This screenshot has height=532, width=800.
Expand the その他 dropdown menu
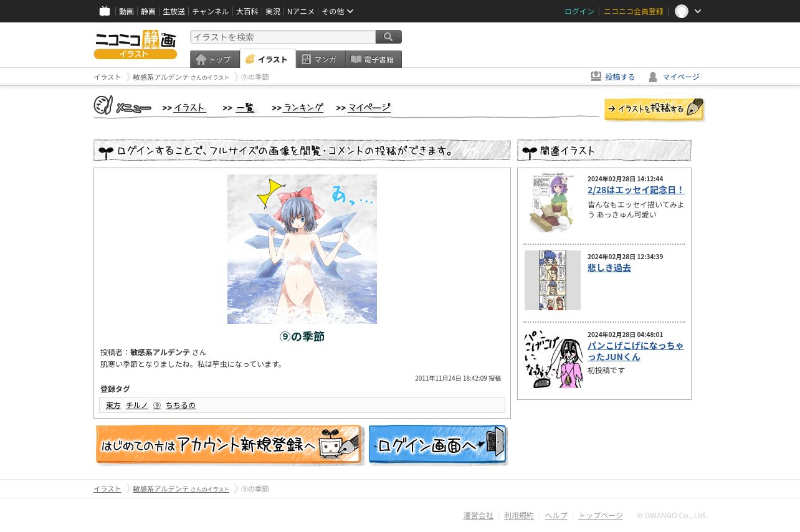(x=338, y=11)
